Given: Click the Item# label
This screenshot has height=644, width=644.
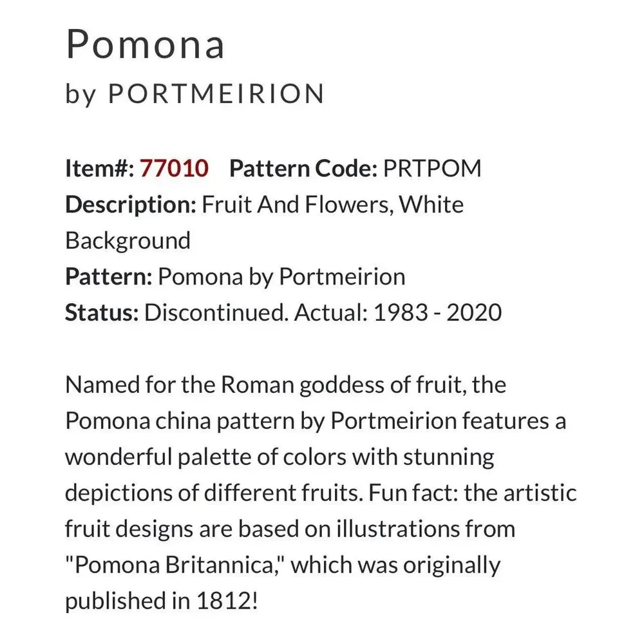Looking at the screenshot, I should pos(100,168).
